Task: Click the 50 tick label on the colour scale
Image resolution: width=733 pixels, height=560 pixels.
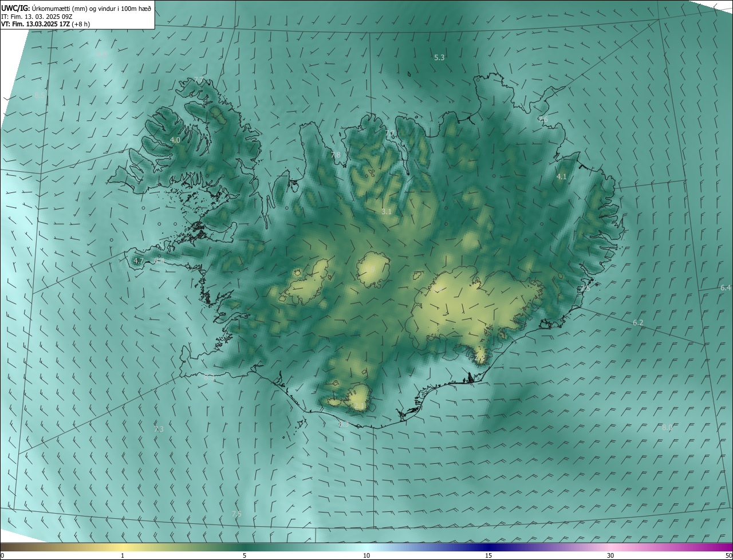Action: pyautogui.click(x=728, y=555)
